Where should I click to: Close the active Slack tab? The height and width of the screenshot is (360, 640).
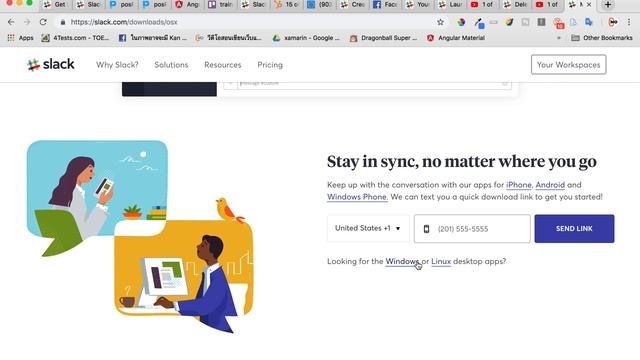589,4
